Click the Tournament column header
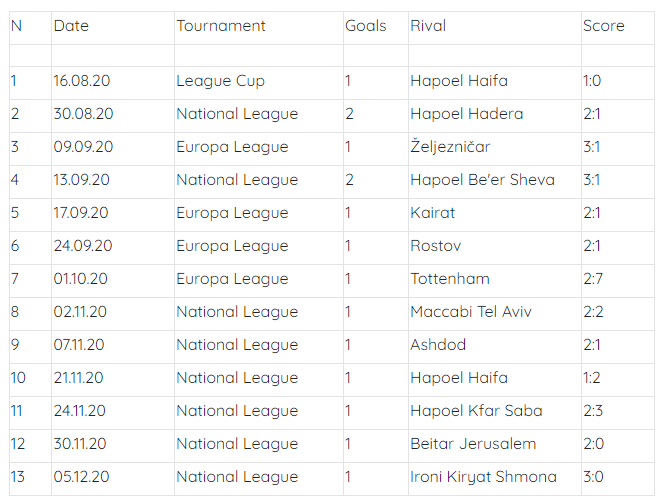Viewport: 662px width, 500px height. [221, 26]
